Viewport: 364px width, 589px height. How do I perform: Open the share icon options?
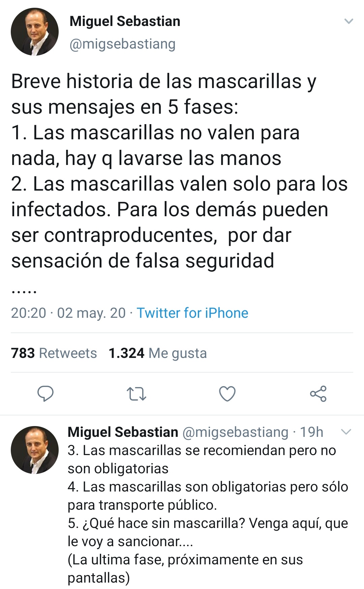point(318,394)
